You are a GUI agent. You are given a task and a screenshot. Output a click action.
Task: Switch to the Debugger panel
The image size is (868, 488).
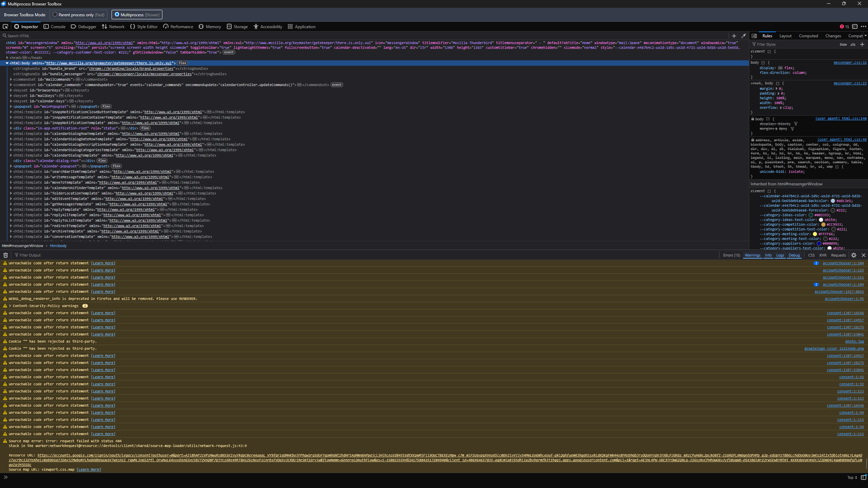[84, 26]
